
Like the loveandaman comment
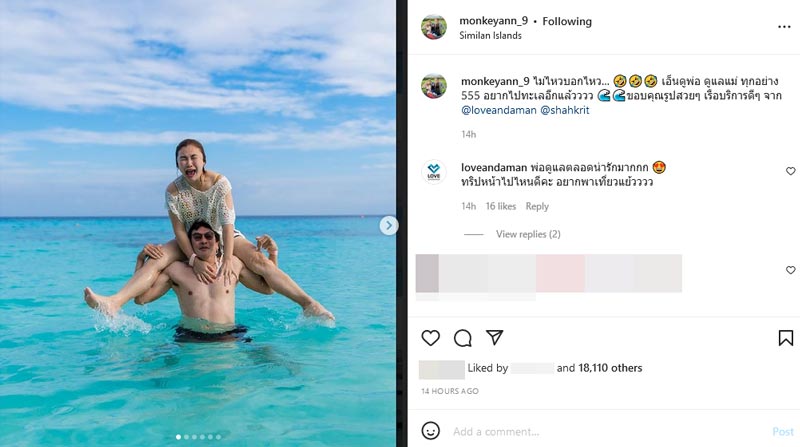pos(790,171)
